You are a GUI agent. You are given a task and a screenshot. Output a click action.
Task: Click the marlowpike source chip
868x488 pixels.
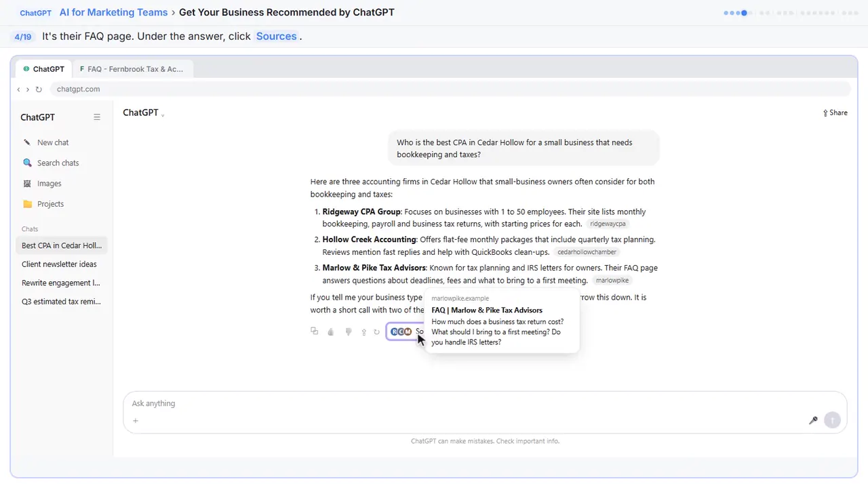(x=612, y=281)
